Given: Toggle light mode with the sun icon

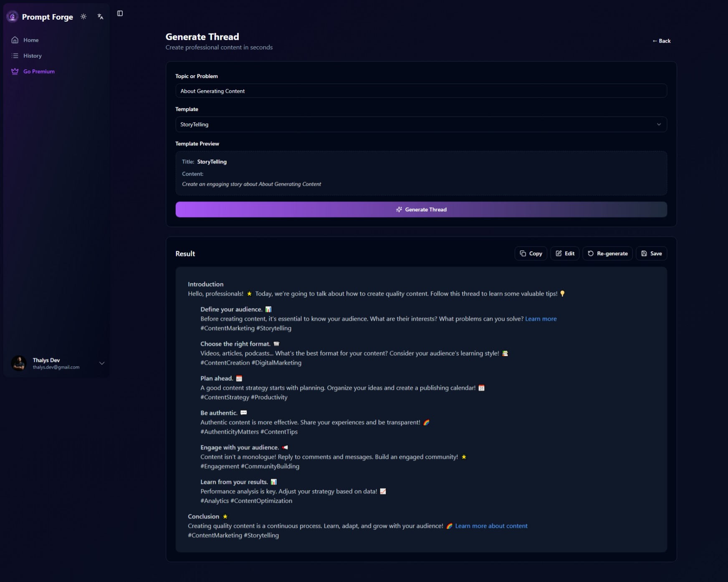Looking at the screenshot, I should [x=83, y=17].
